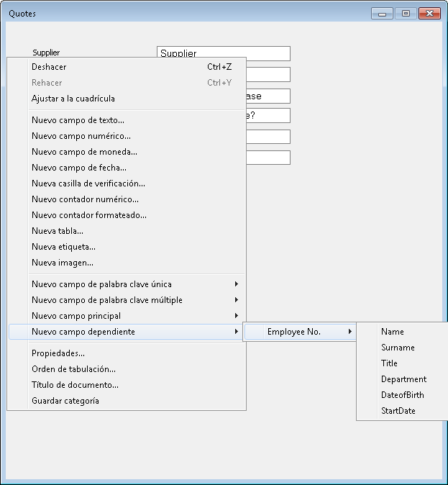This screenshot has height=485, width=448.
Task: Open Propiedades... from the menu
Action: pos(127,353)
